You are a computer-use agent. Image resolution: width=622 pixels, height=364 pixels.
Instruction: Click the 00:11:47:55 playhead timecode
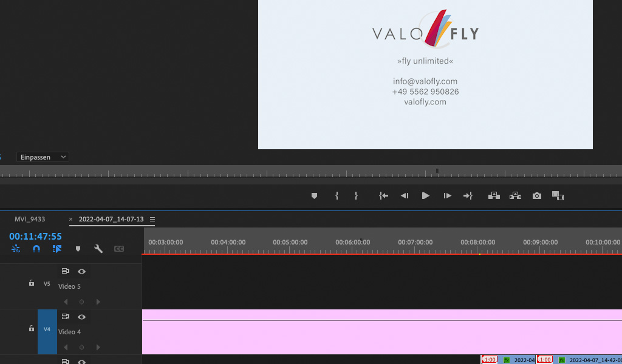click(x=35, y=237)
